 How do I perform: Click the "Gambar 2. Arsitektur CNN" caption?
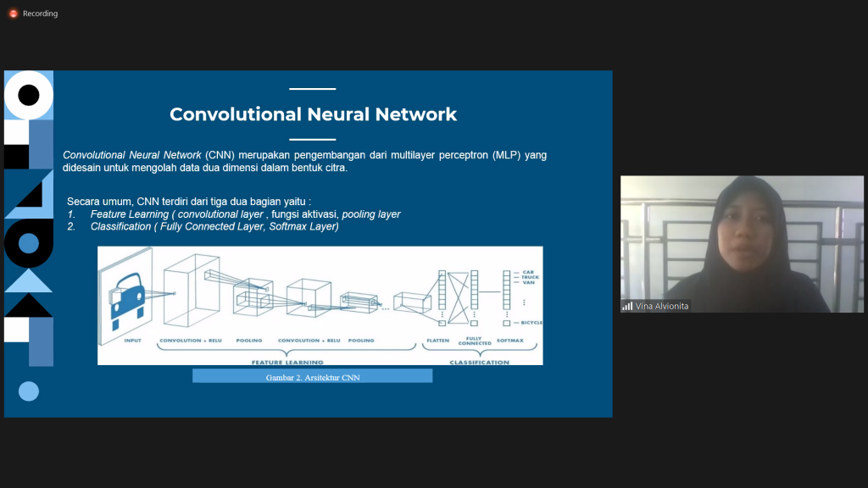(312, 377)
